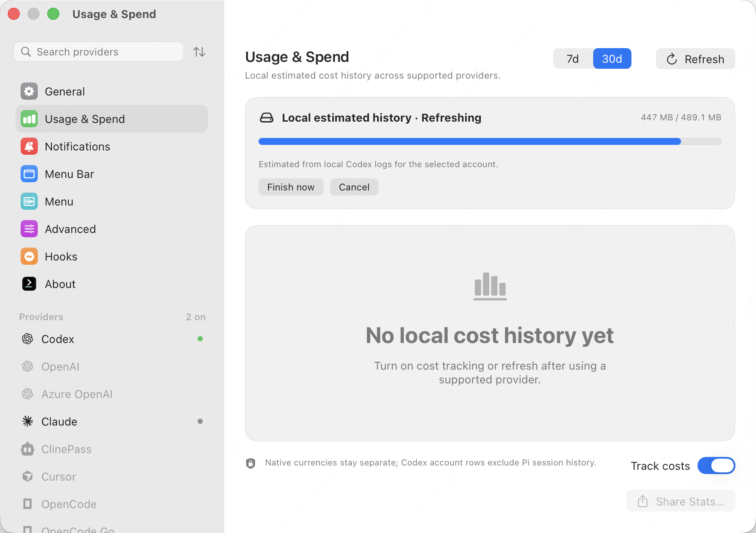Viewport: 756px width, 533px height.
Task: Click the ClinePass robot icon
Action: pyautogui.click(x=27, y=449)
